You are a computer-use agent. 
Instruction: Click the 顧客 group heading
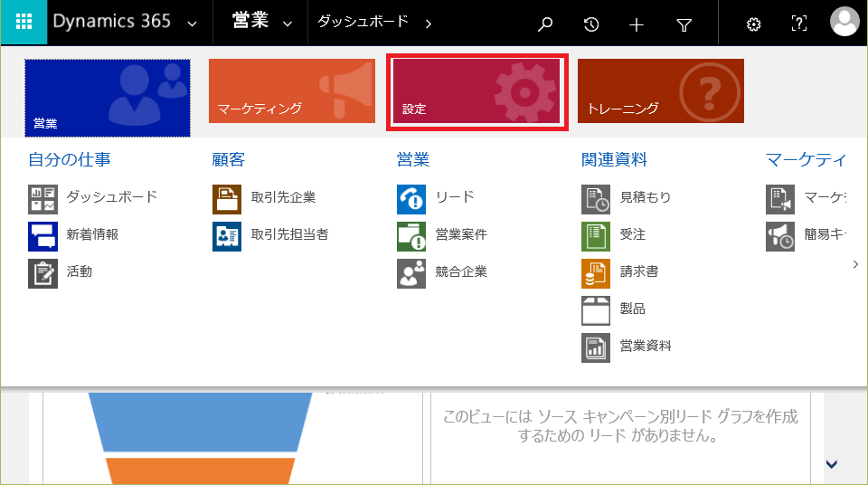coord(228,159)
